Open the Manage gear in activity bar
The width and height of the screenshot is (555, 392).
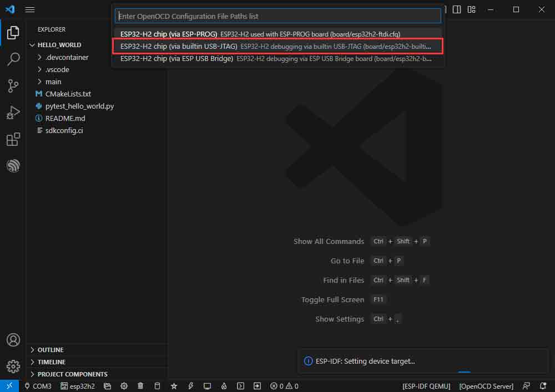click(13, 366)
